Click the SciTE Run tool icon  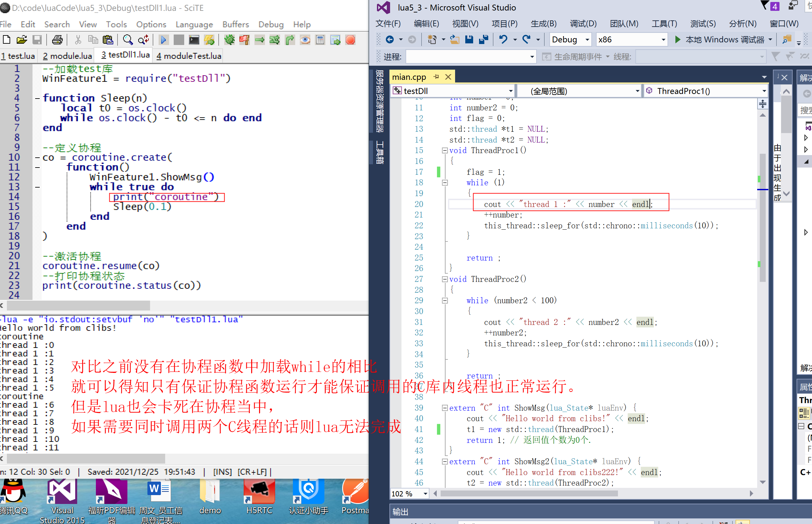[164, 40]
